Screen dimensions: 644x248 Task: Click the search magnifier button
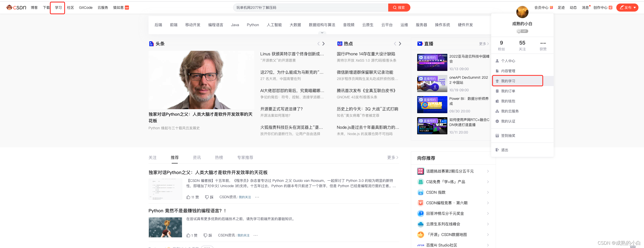click(x=399, y=8)
